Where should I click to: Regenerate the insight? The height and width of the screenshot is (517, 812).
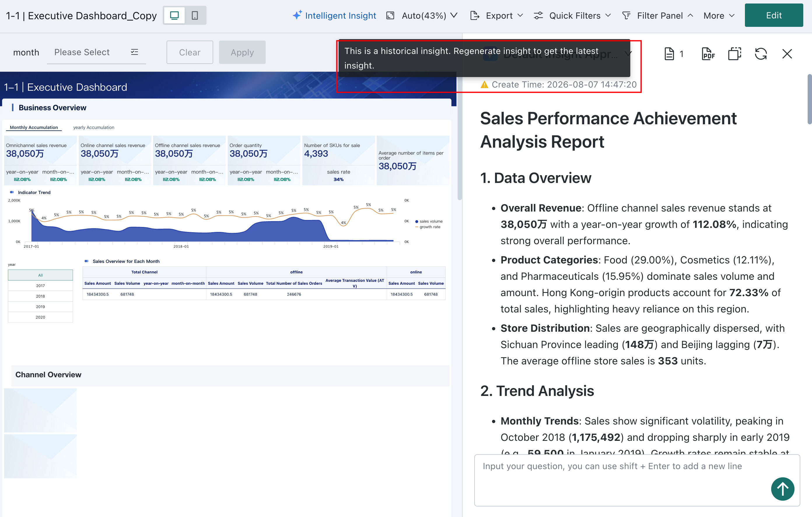[761, 54]
